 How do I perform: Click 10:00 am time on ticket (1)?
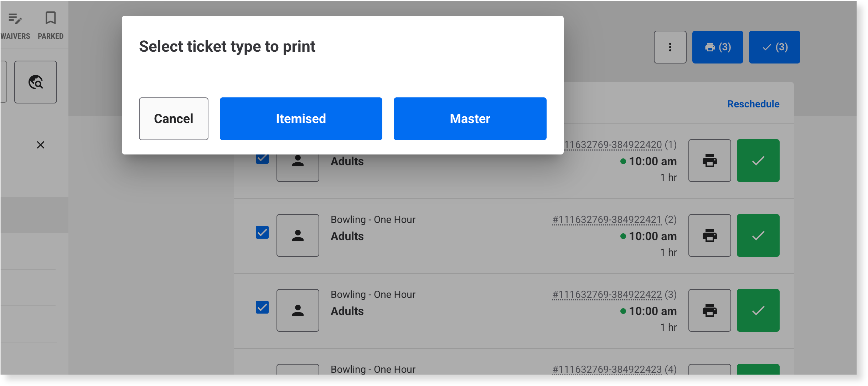pos(653,161)
